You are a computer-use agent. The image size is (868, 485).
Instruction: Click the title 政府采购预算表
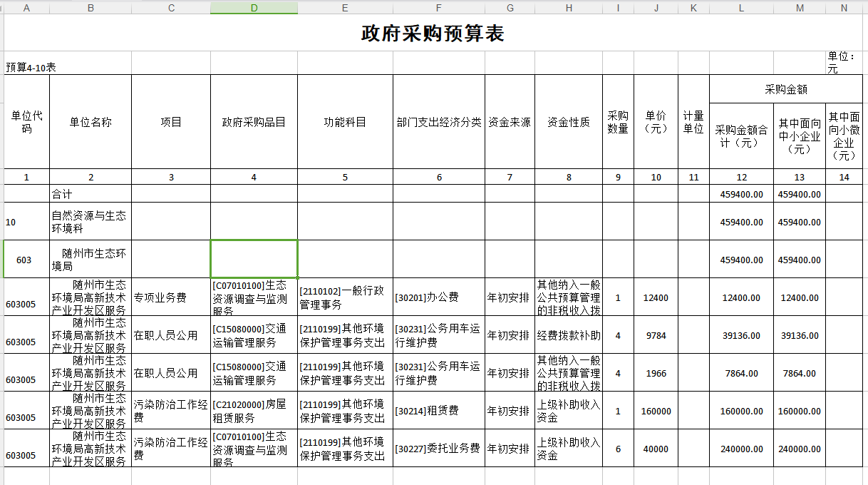point(433,34)
